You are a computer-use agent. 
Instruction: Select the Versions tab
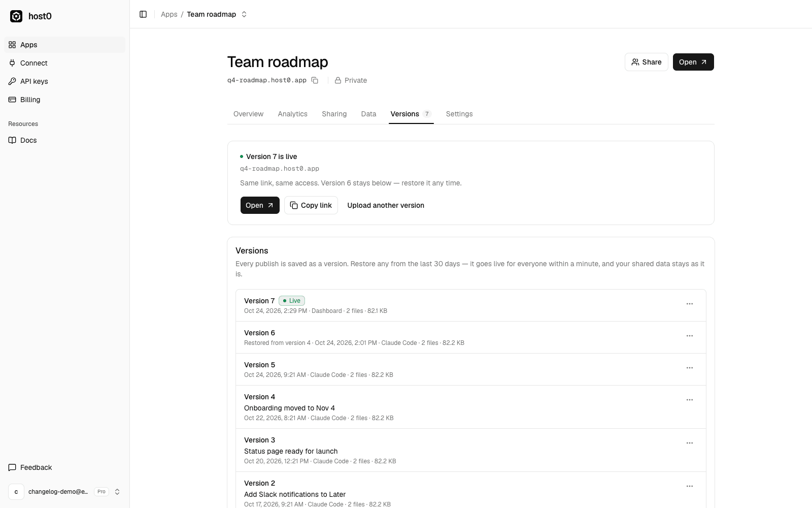411,114
